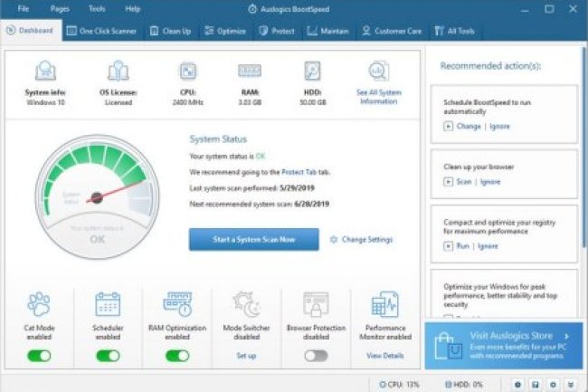Viewport: 588px width, 392px height.
Task: Enable the Browser Protection toggle
Action: point(316,356)
